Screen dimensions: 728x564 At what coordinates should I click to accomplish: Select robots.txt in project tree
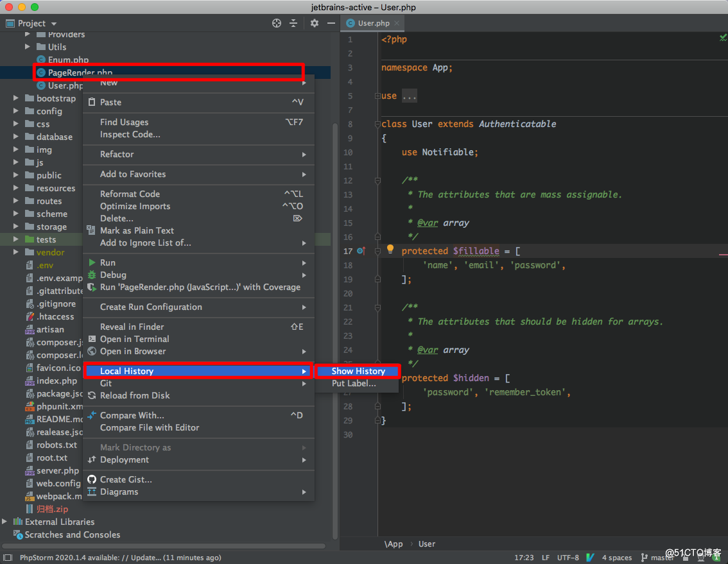pyautogui.click(x=56, y=445)
